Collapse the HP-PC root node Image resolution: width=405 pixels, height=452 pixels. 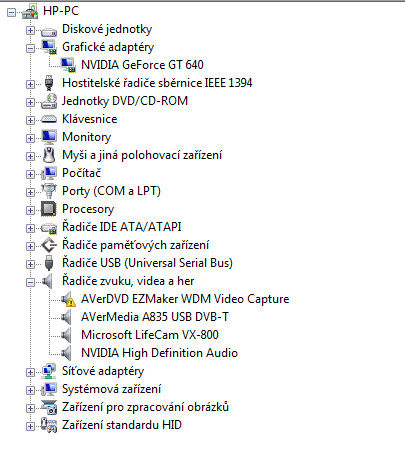(x=12, y=13)
